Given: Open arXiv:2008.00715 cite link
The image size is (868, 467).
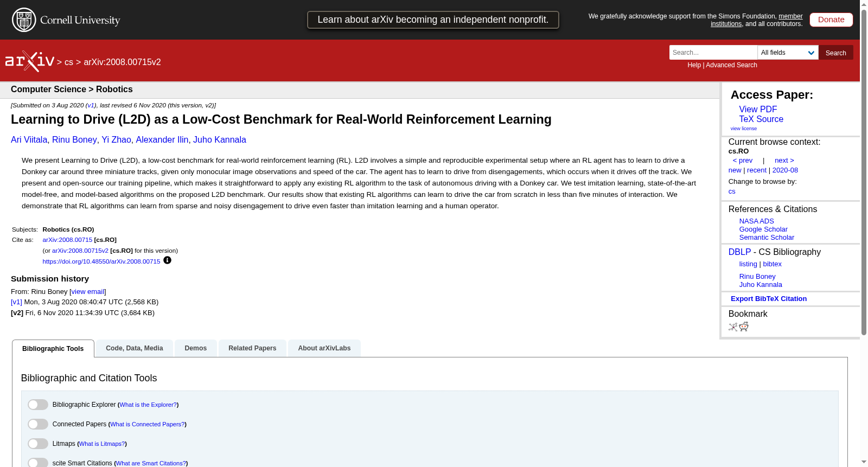Looking at the screenshot, I should (x=67, y=240).
